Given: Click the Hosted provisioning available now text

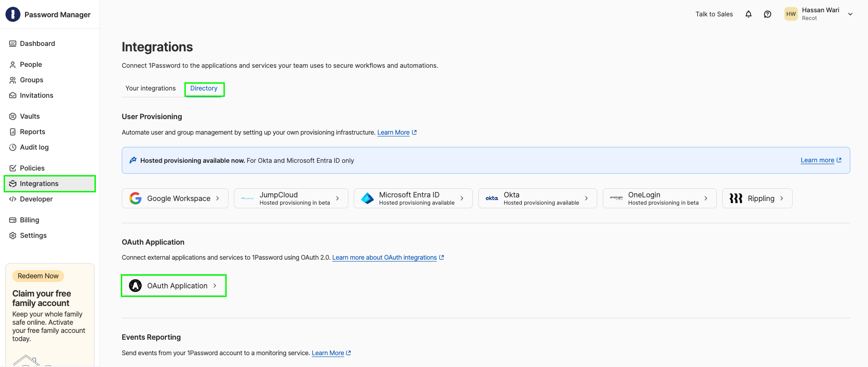Looking at the screenshot, I should pyautogui.click(x=193, y=161).
